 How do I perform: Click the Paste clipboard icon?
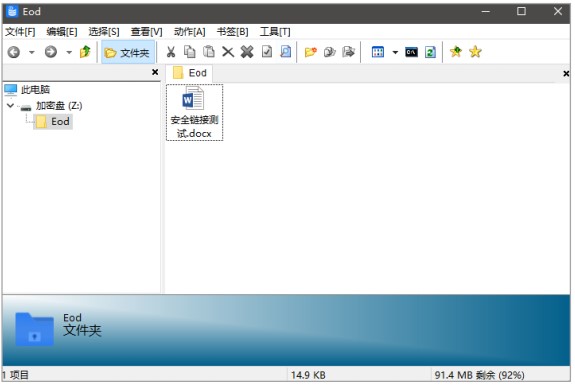click(x=209, y=52)
